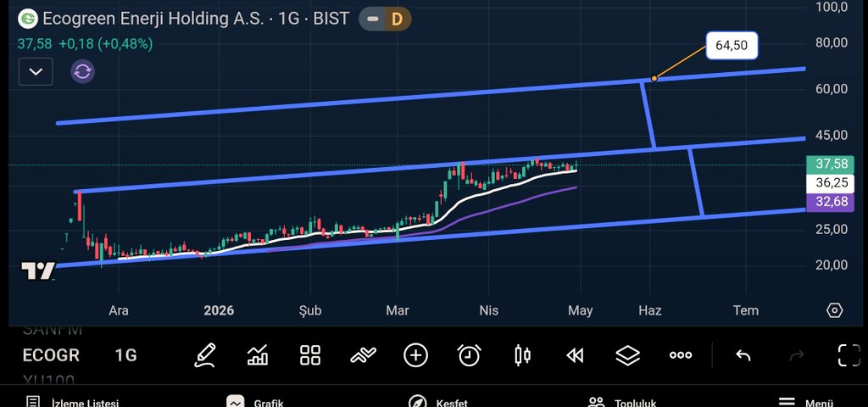Open the compare symbols lines icon
This screenshot has height=407, width=868.
(363, 355)
